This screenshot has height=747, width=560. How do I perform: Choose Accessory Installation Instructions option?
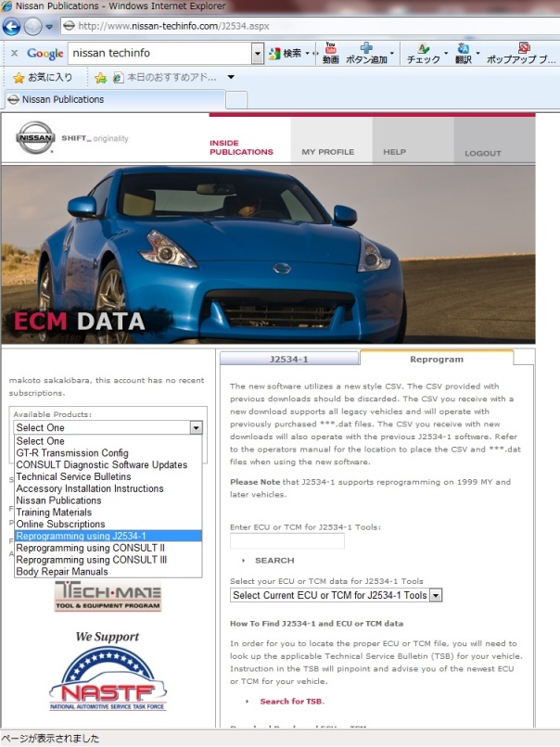(x=108, y=488)
